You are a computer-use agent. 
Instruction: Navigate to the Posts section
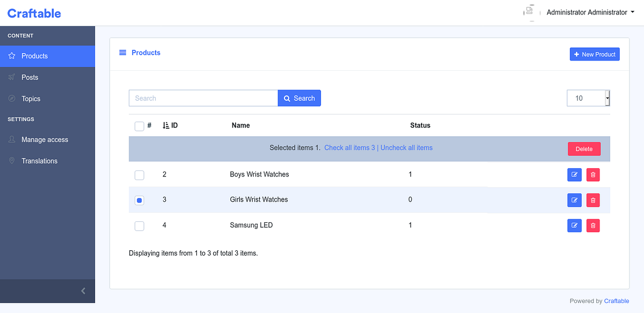[x=30, y=77]
